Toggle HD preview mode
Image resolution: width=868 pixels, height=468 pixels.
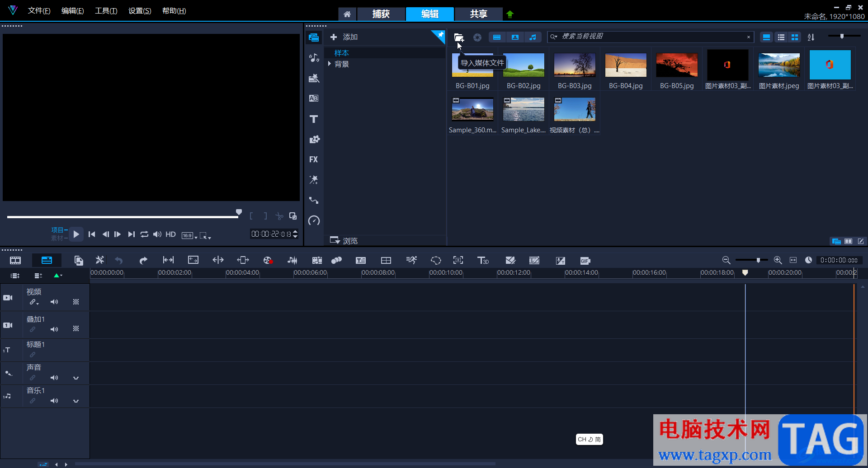170,234
